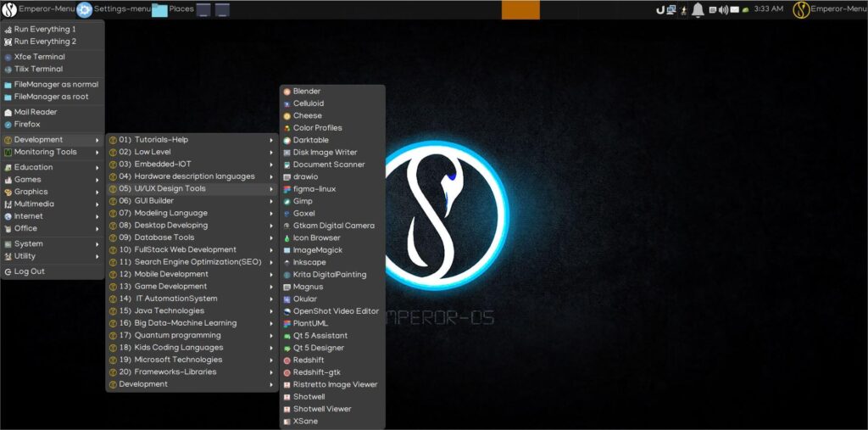Launch Ristretto Image Viewer
Image resolution: width=868 pixels, height=430 pixels.
[x=331, y=384]
